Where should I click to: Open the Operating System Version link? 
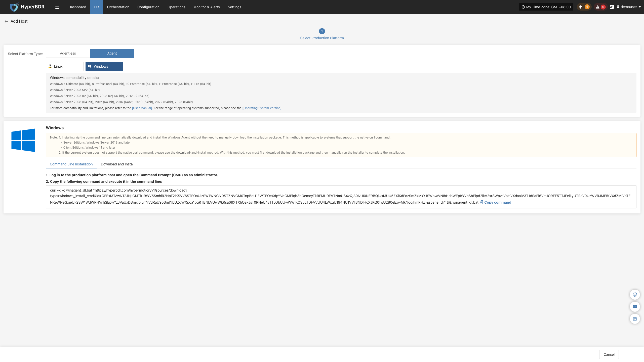click(262, 108)
